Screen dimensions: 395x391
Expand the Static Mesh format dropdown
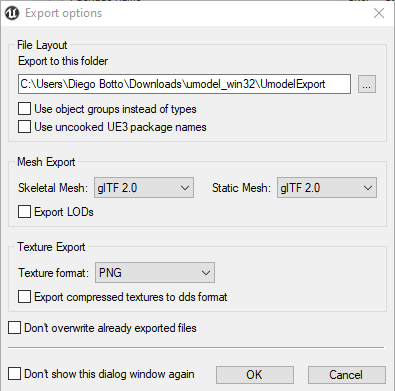click(x=327, y=188)
